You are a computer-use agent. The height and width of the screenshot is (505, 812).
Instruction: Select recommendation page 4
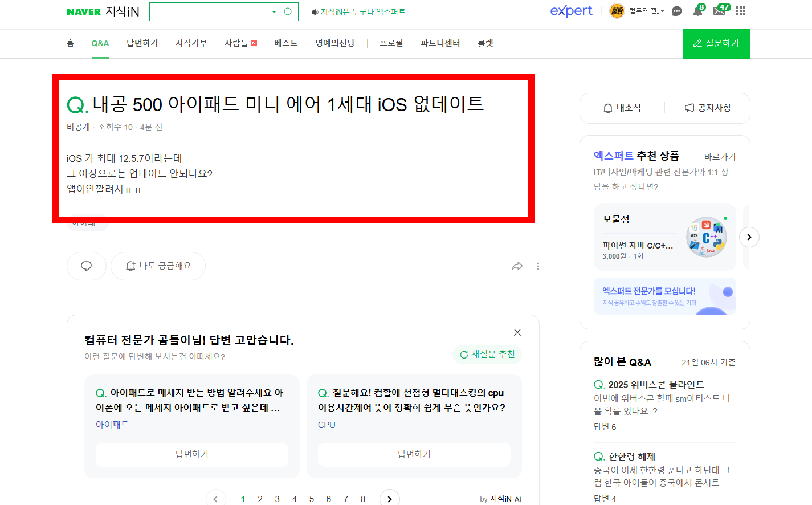click(294, 499)
